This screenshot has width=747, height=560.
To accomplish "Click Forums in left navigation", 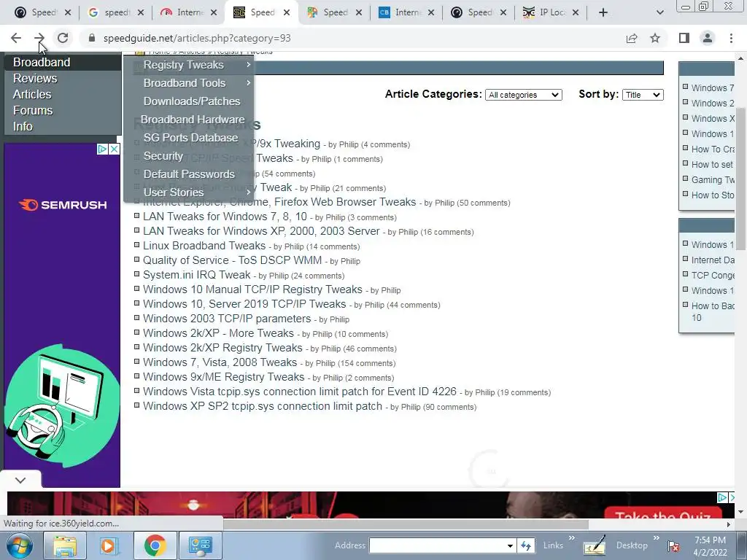I will click(x=32, y=111).
